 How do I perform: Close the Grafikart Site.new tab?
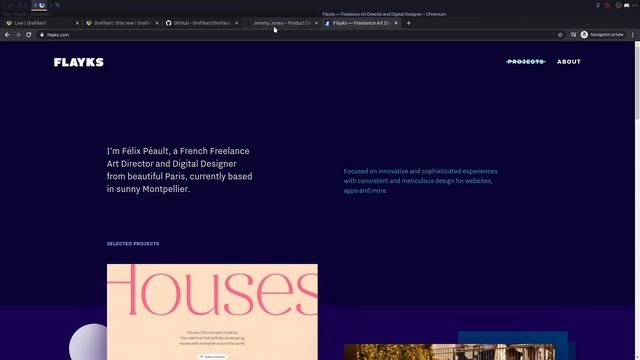tap(157, 23)
